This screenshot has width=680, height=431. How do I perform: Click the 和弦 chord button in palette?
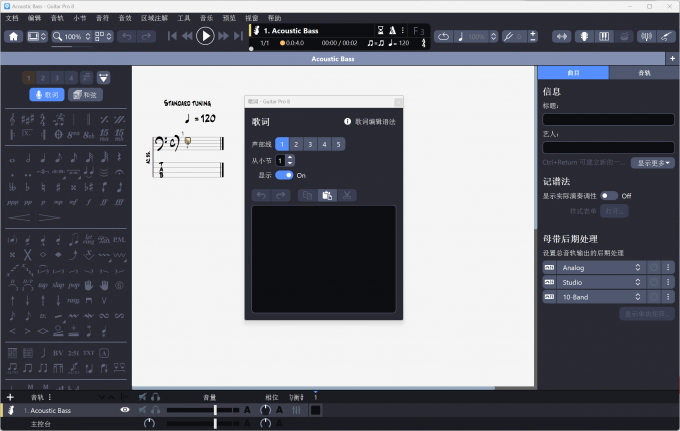point(83,95)
